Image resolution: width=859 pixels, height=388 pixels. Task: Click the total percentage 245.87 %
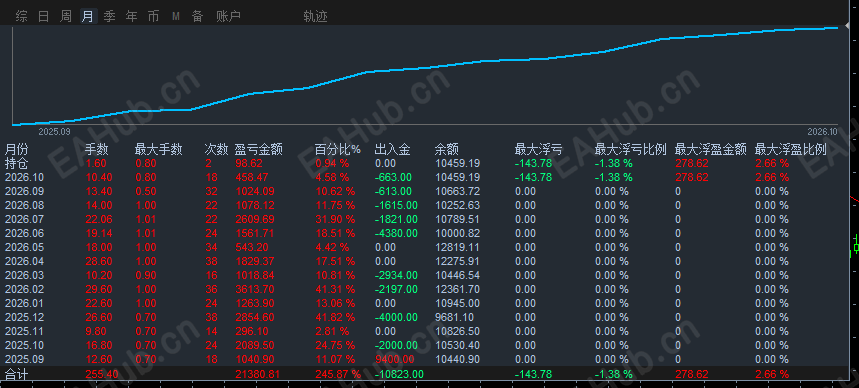point(337,374)
